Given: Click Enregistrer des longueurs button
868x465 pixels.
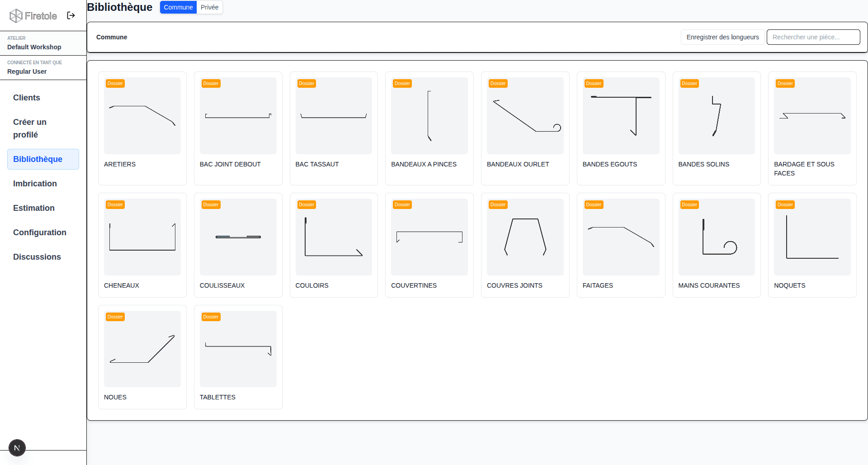Looking at the screenshot, I should (x=722, y=37).
